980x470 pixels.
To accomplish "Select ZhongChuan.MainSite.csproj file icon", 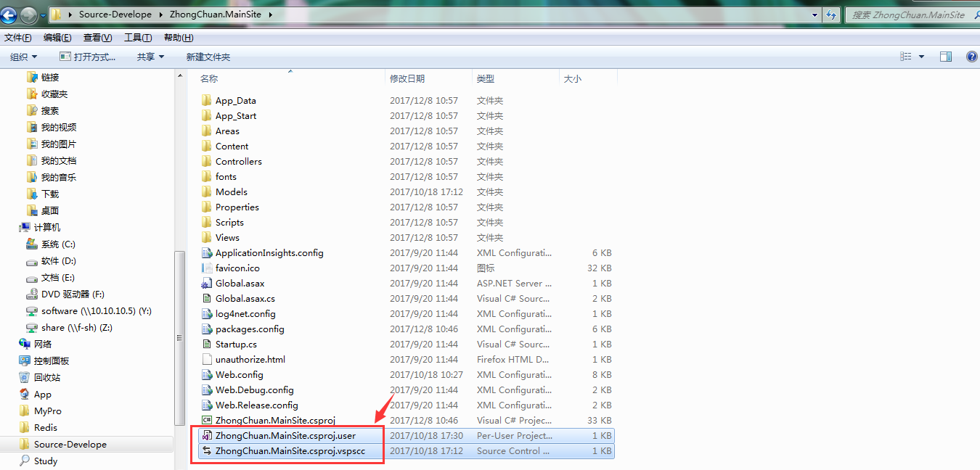I will (x=207, y=421).
